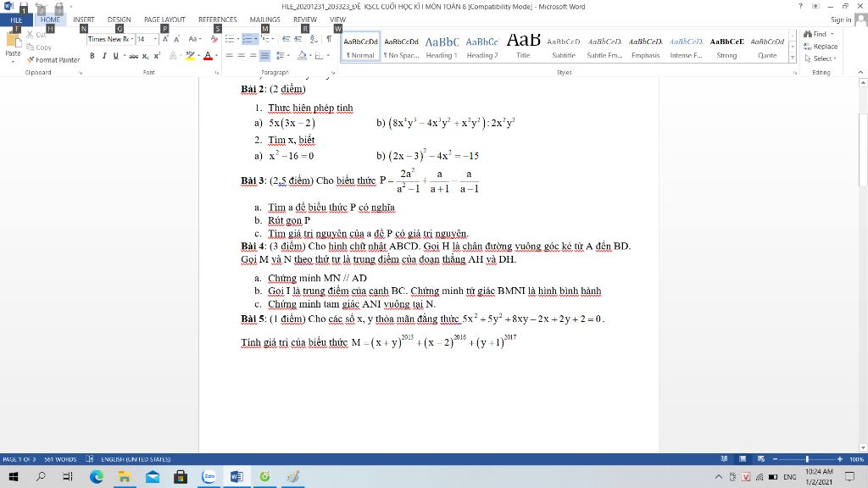Apply strikethrough formatting
Image resolution: width=868 pixels, height=488 pixels.
pyautogui.click(x=133, y=56)
